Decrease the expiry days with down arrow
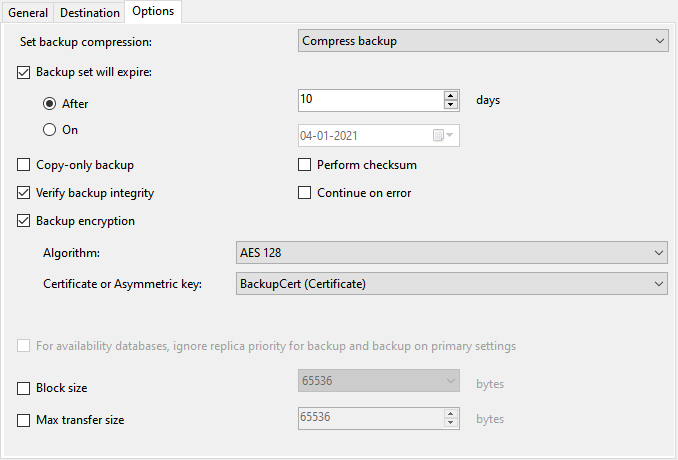The width and height of the screenshot is (678, 460). click(x=451, y=105)
